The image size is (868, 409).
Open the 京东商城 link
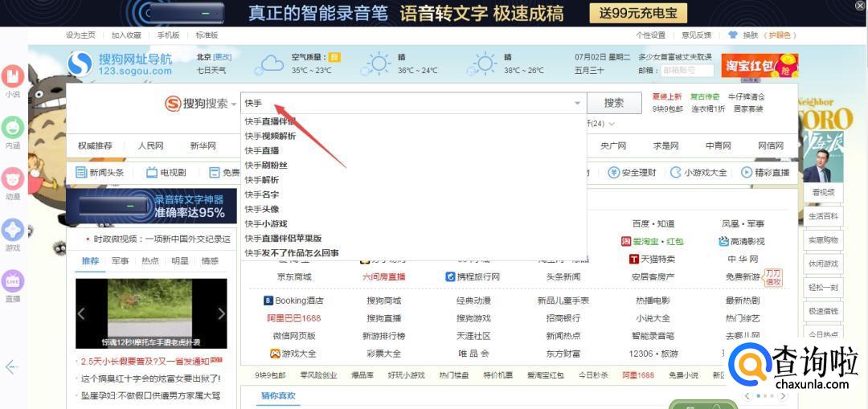pyautogui.click(x=294, y=276)
